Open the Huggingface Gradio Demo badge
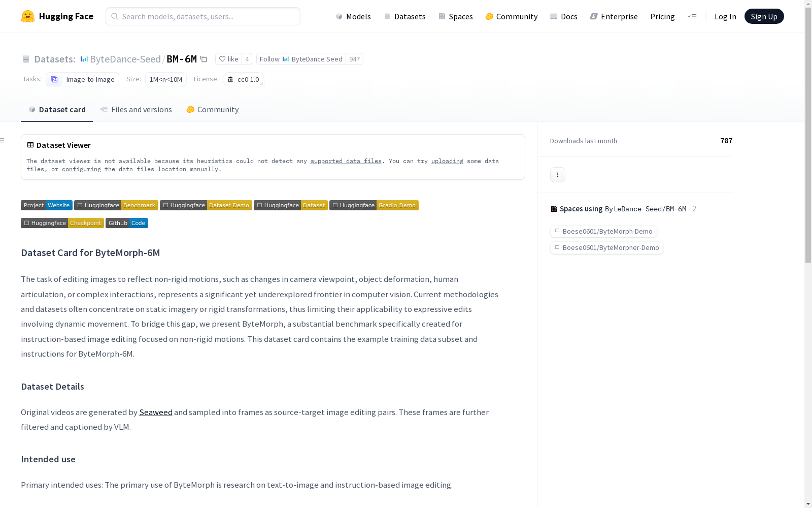 click(374, 205)
